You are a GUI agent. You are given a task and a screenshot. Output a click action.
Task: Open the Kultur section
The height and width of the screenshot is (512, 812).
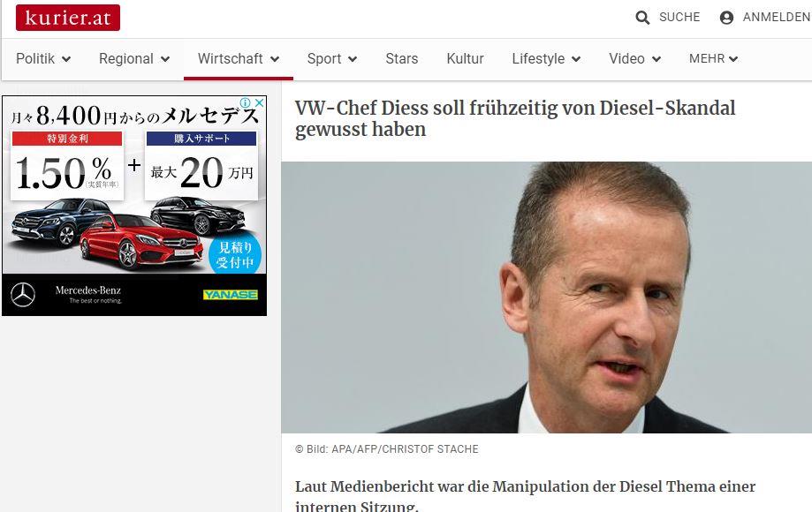[465, 59]
